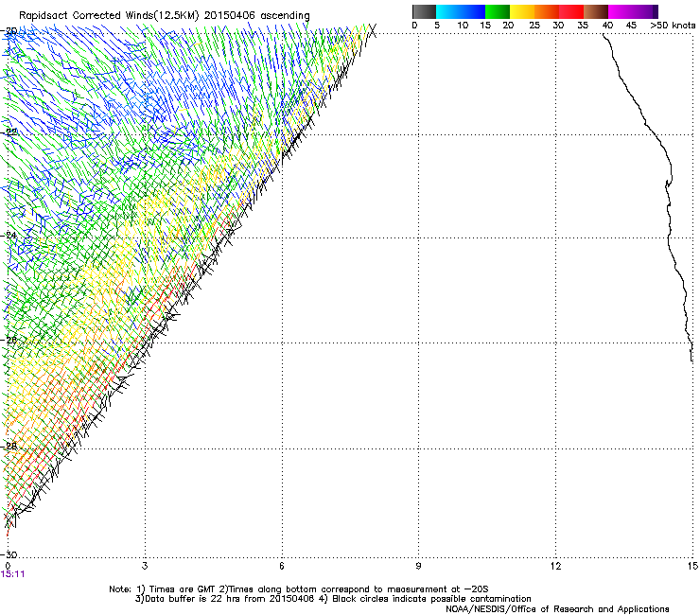700x615 pixels.
Task: Click the longitude axis label '9'
Action: tap(418, 566)
